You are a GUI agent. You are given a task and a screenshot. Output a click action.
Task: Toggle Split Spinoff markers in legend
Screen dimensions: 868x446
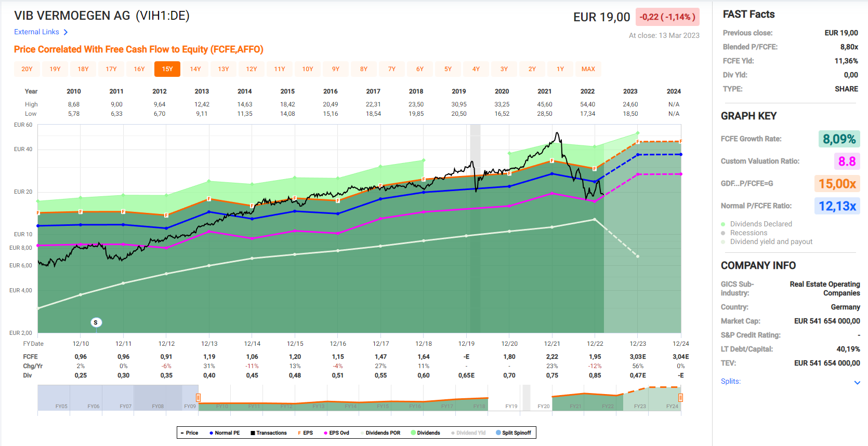coord(514,433)
